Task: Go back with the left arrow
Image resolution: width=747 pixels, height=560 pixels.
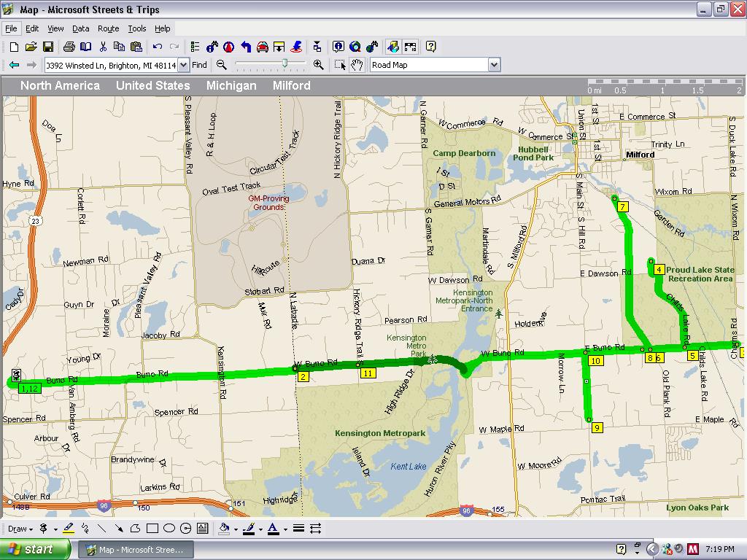Action: coord(15,65)
